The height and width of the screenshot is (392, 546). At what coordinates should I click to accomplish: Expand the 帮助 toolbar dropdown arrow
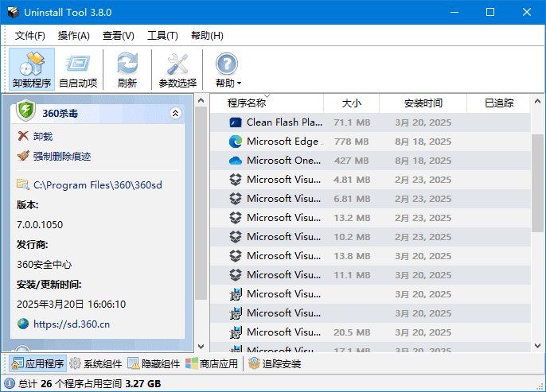[239, 83]
